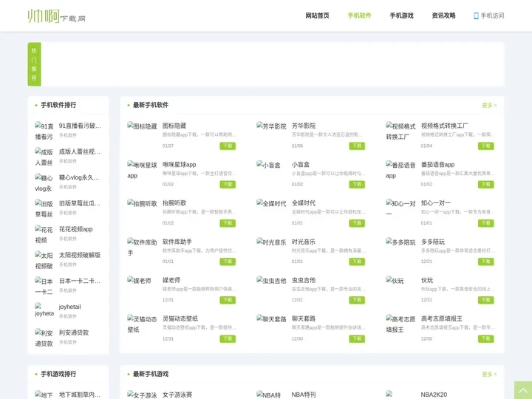Open the 女子游泳赛 game link
Screen dimensions: 532x399
pyautogui.click(x=177, y=395)
